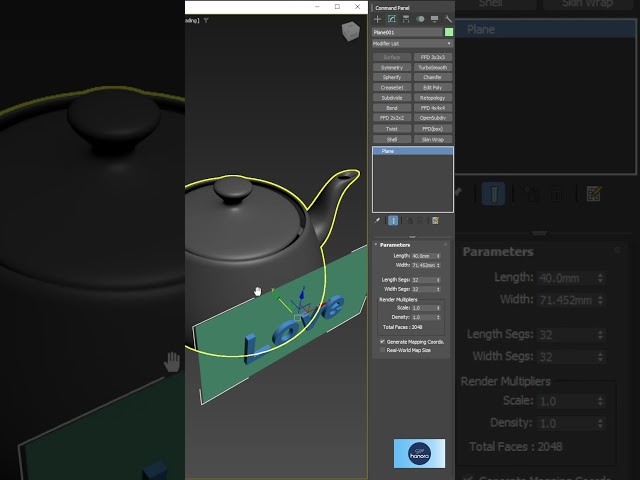The width and height of the screenshot is (640, 480).
Task: Apply the TurboSmooth modifier button
Action: pos(433,67)
